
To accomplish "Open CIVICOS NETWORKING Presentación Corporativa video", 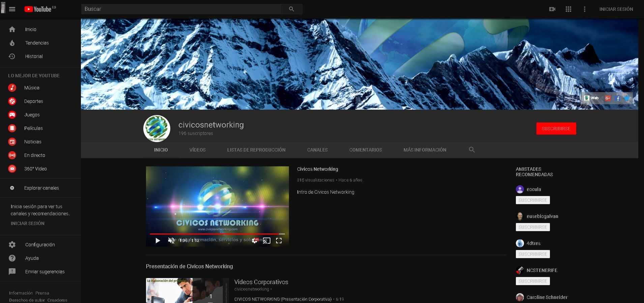I will click(283, 299).
